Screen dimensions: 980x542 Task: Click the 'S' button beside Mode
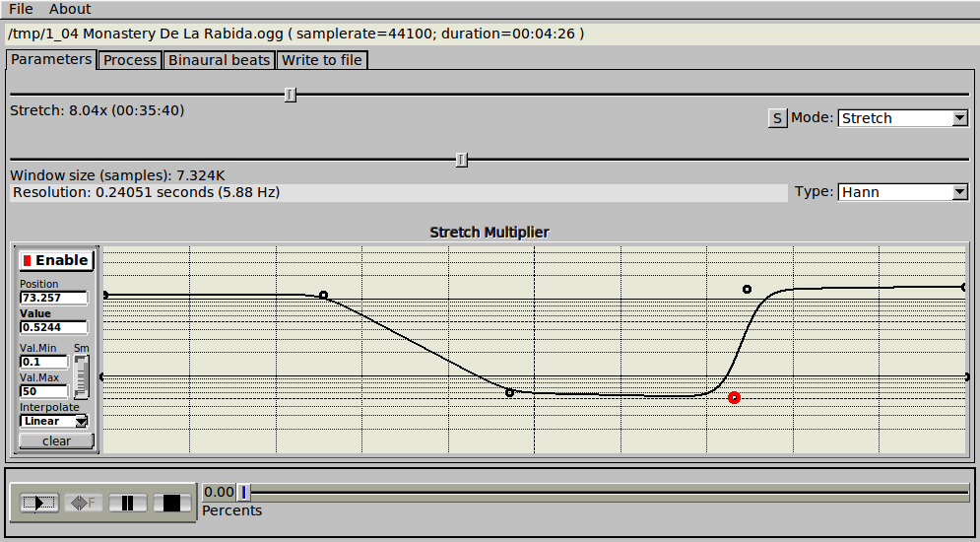(x=777, y=118)
